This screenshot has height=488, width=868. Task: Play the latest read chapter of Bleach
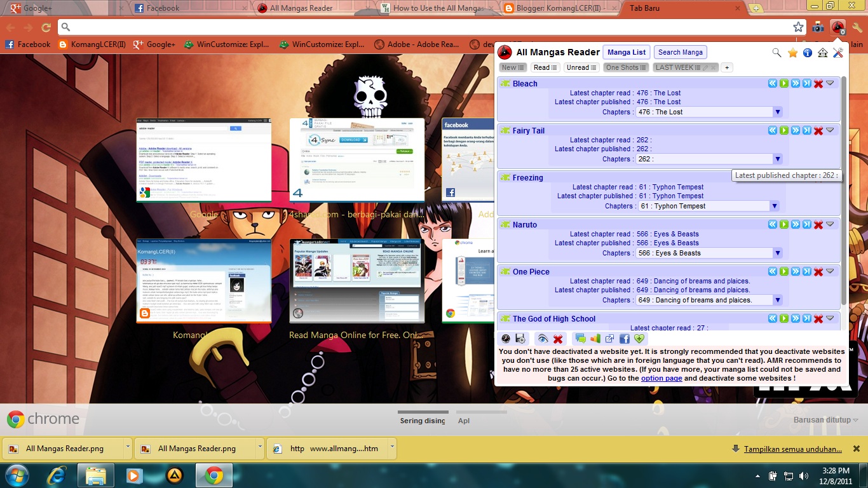point(784,83)
